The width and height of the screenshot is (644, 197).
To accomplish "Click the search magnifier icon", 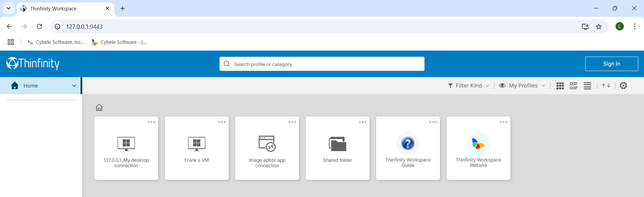I will [x=227, y=64].
